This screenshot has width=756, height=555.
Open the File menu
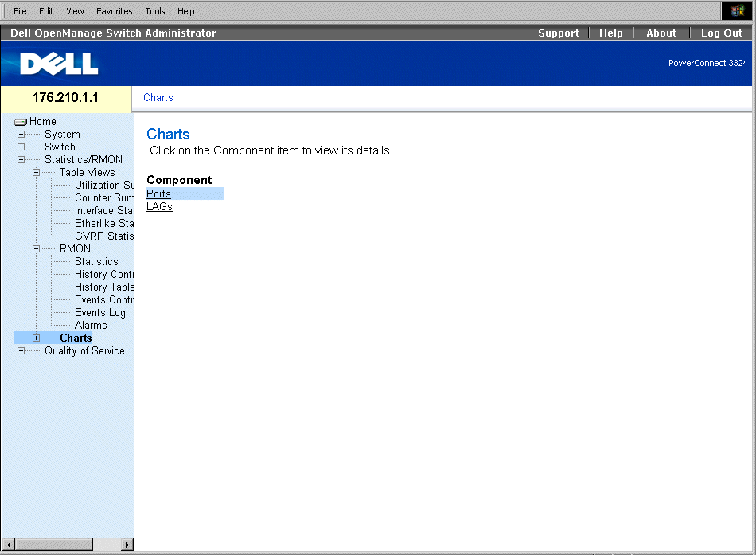20,11
